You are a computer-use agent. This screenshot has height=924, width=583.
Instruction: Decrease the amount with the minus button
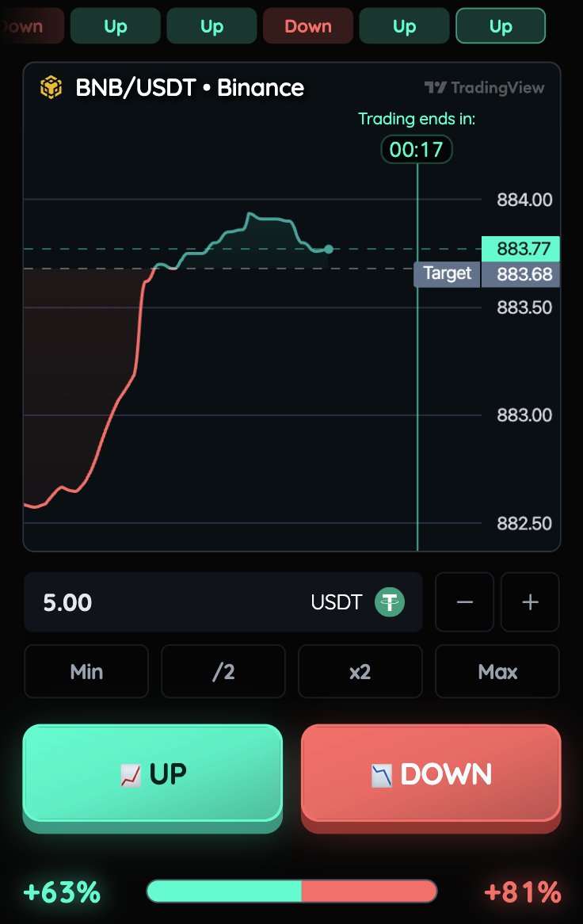coord(465,602)
